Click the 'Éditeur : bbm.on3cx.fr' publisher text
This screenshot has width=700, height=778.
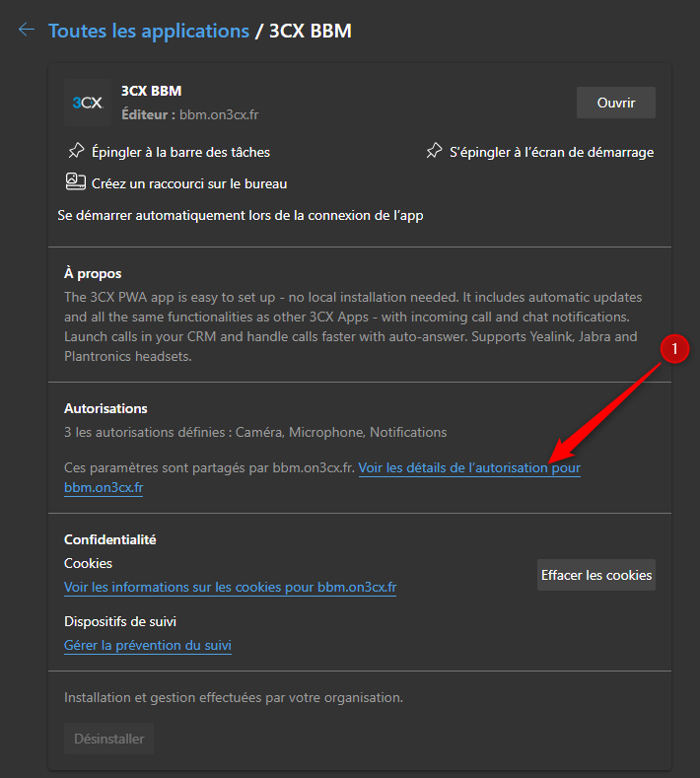(x=189, y=114)
